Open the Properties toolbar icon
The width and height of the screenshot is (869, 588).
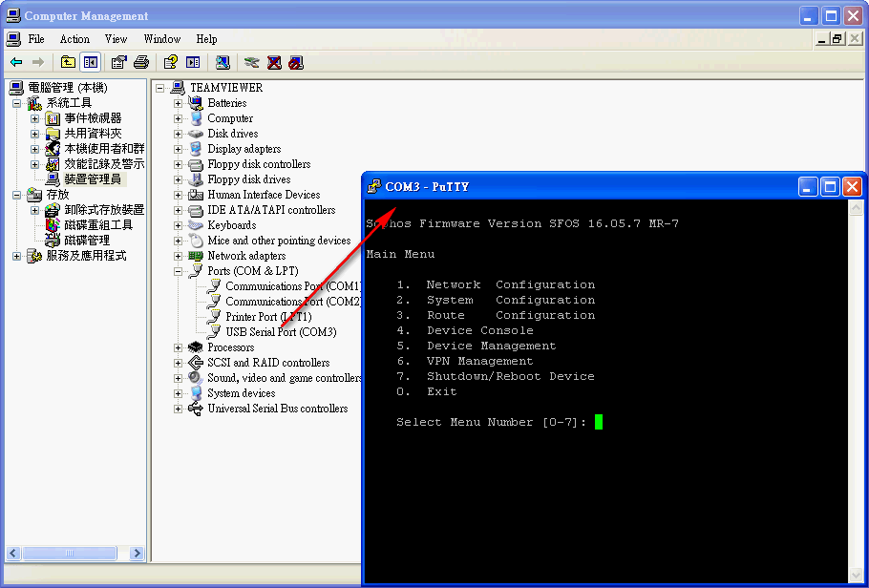pyautogui.click(x=119, y=63)
